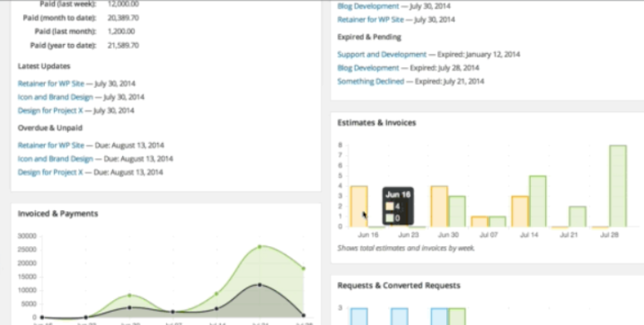
Task: Open overdue Icon and Brand Design invoice
Action: click(x=56, y=159)
